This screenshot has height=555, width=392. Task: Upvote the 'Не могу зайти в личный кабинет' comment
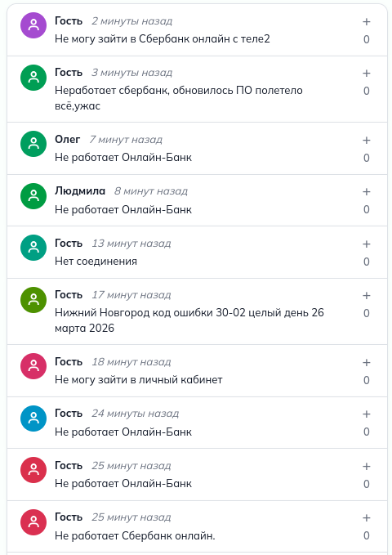pos(367,362)
